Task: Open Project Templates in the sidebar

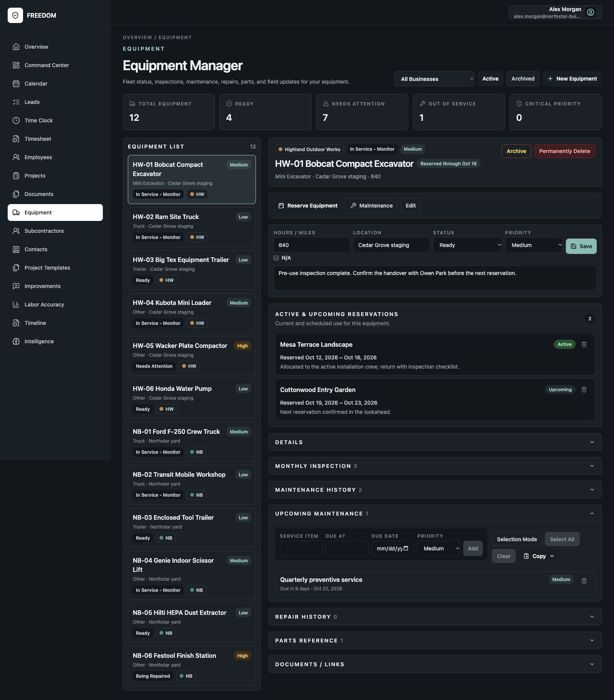Action: coord(55,268)
